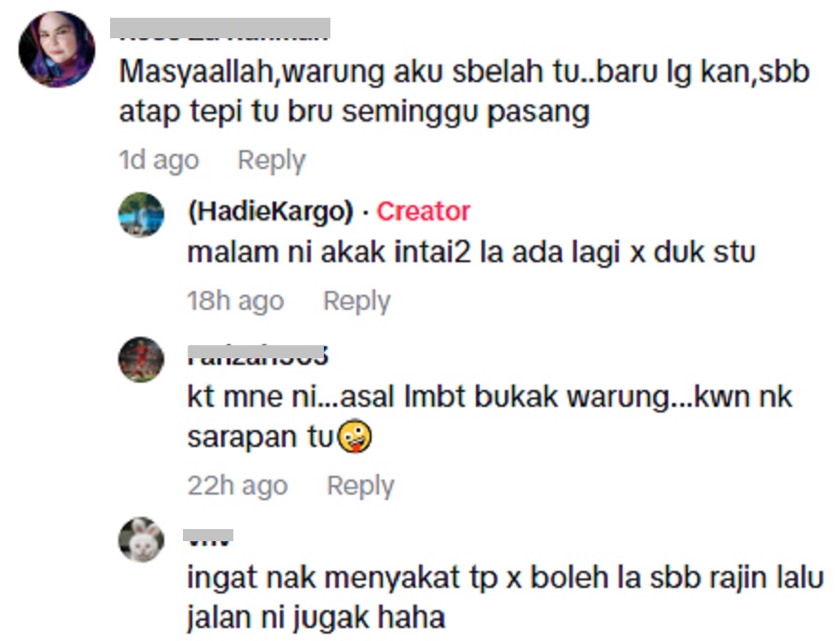840x641 pixels.
Task: Select the "malam ni akak intai2" reply text
Action: pos(471,252)
